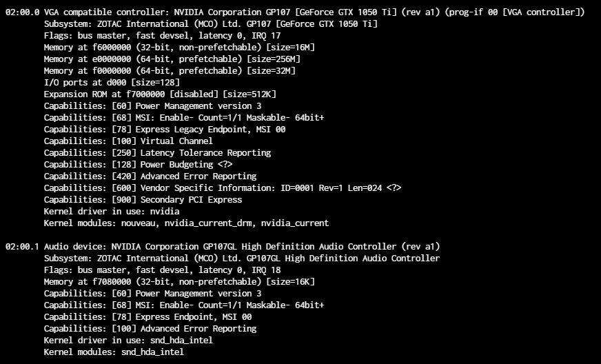Screen dimensions: 601x364
Task: Click "Express Legacy Endpoint, MSI 00" text
Action: point(210,129)
